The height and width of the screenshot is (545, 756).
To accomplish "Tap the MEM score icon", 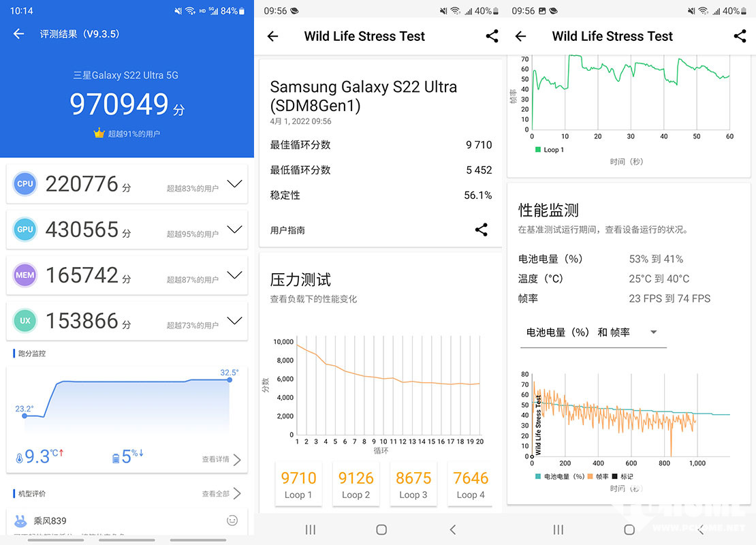I will click(x=25, y=275).
